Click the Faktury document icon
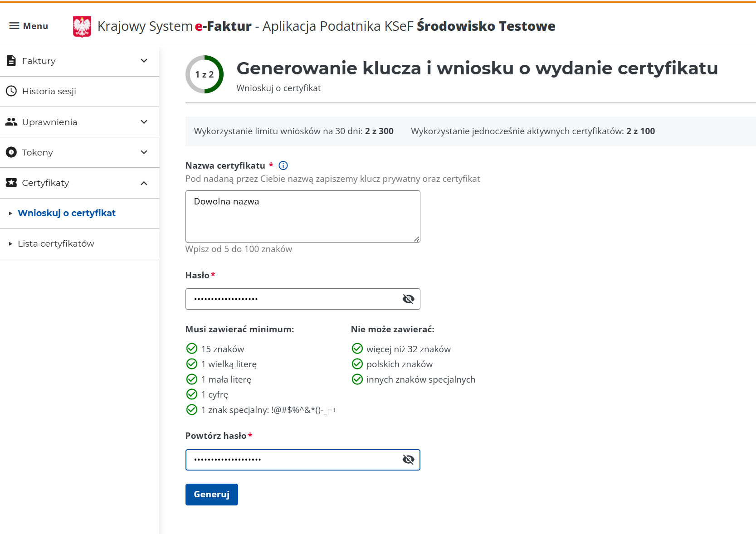Image resolution: width=756 pixels, height=534 pixels. click(11, 60)
